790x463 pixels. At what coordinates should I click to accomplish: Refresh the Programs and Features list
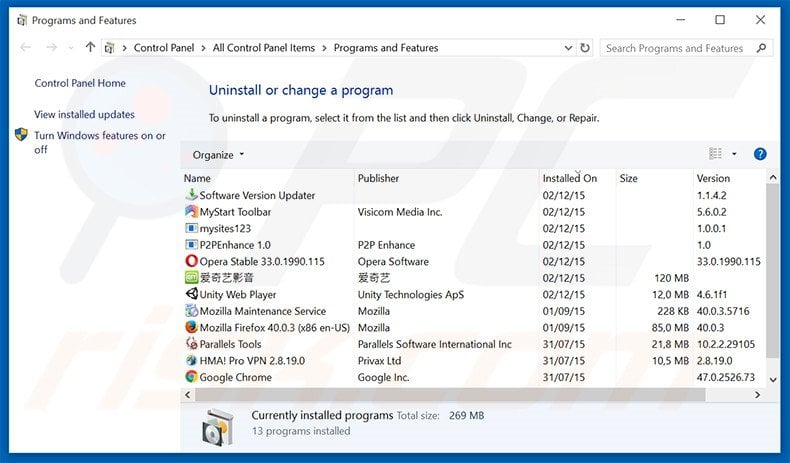[585, 48]
